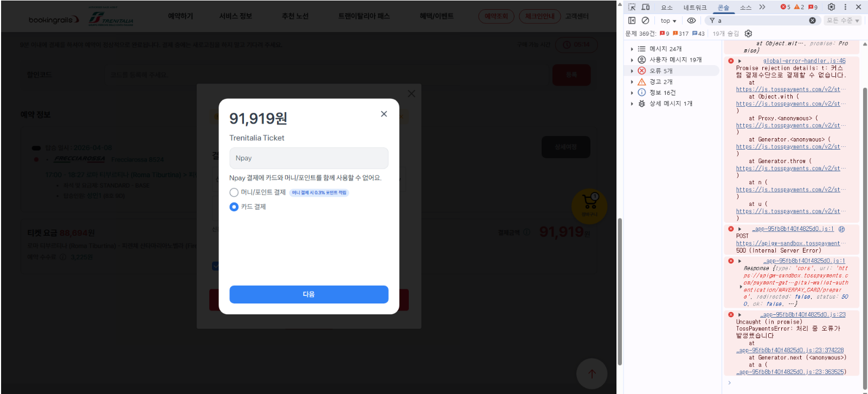Viewport: 868px width, 394px height.
Task: Select the 사용자 메시지 19개 filter
Action: [672, 60]
